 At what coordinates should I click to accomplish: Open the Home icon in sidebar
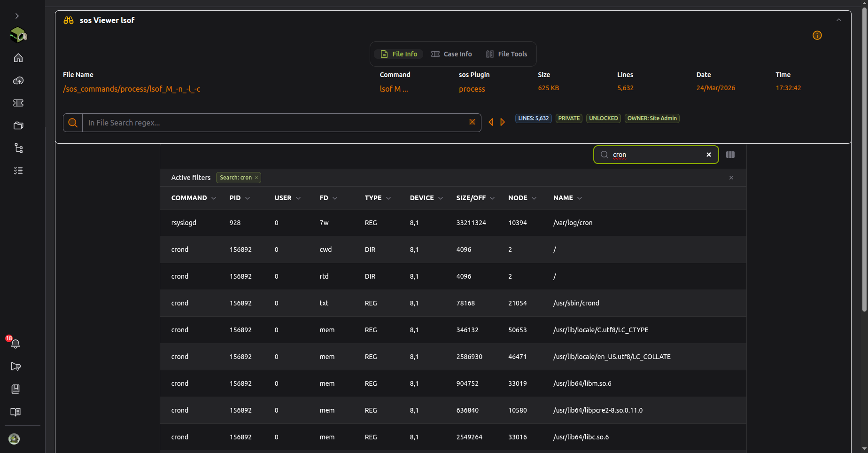click(x=18, y=58)
